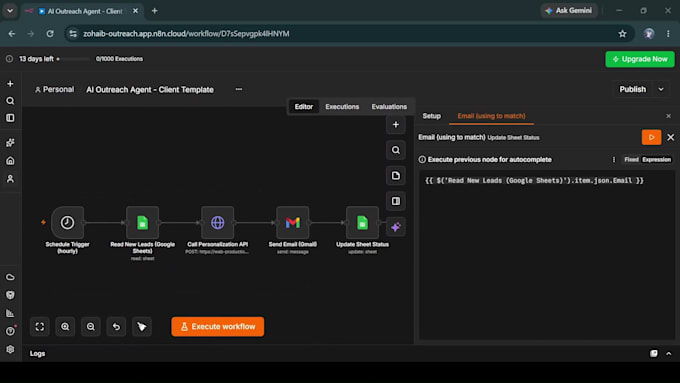
Task: Pop out the Logs panel
Action: click(x=654, y=354)
